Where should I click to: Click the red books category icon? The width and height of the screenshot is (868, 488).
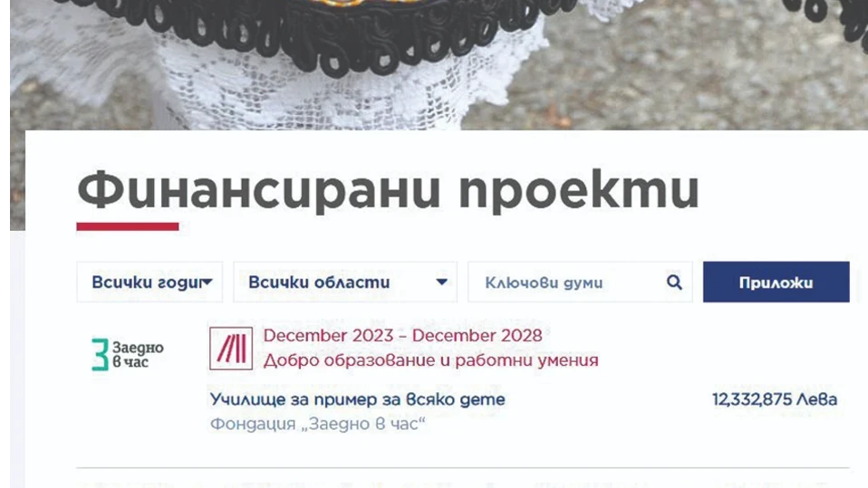231,348
